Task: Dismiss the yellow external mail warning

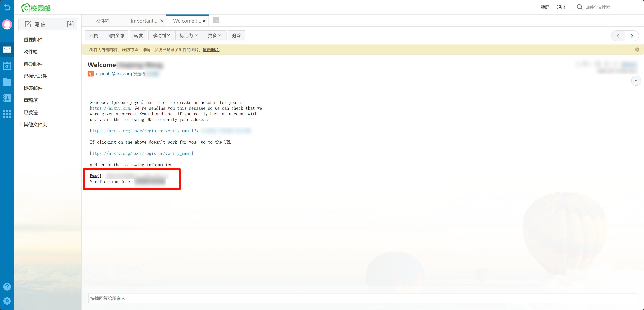Action: tap(637, 50)
